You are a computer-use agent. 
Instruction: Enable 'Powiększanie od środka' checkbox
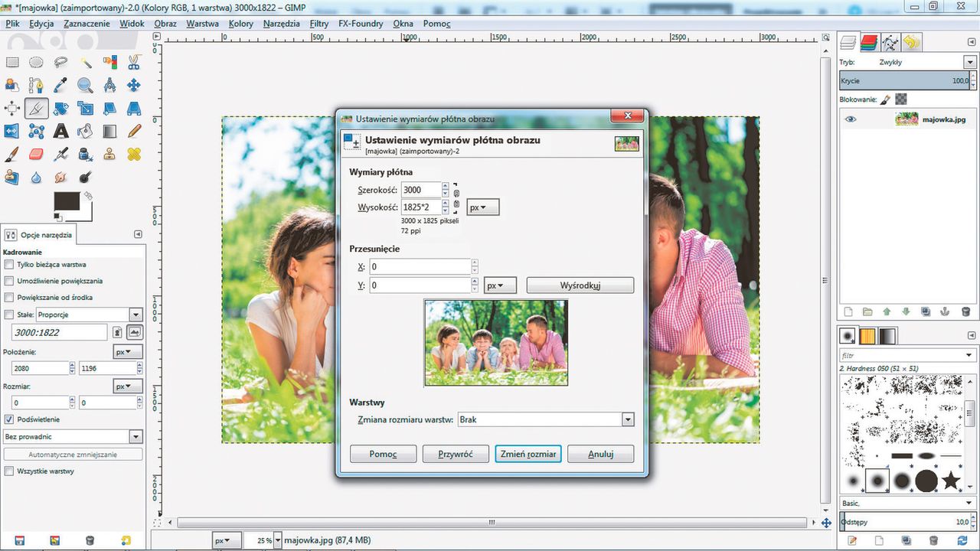coord(9,297)
